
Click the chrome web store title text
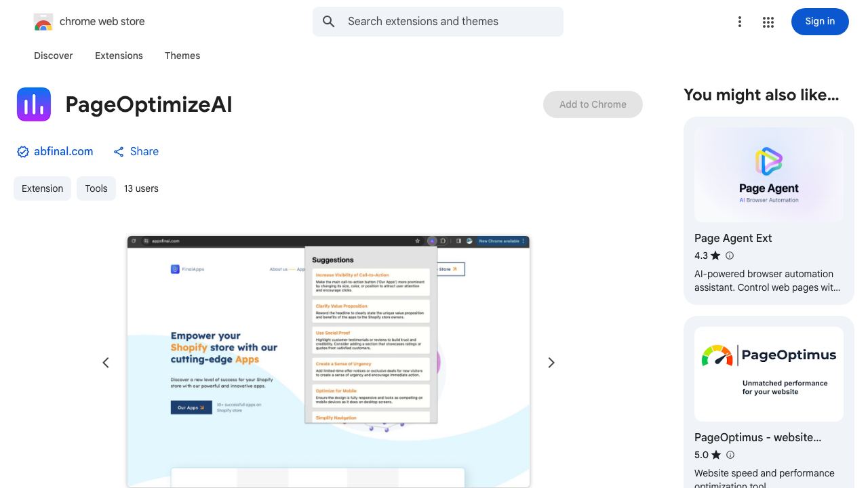[x=102, y=22]
